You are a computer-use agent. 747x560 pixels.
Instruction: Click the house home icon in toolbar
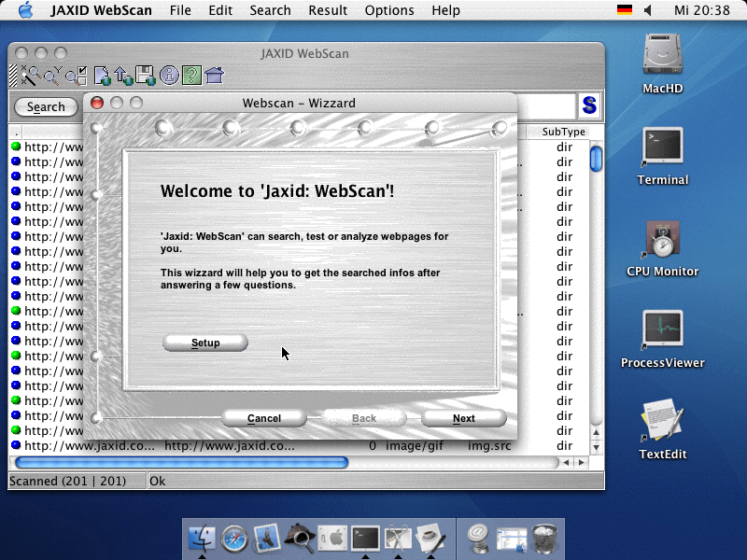point(215,76)
